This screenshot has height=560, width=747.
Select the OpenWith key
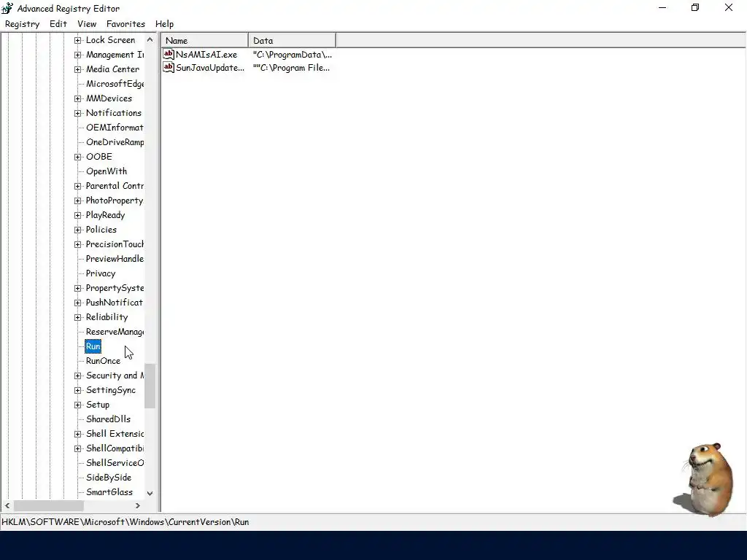point(107,171)
